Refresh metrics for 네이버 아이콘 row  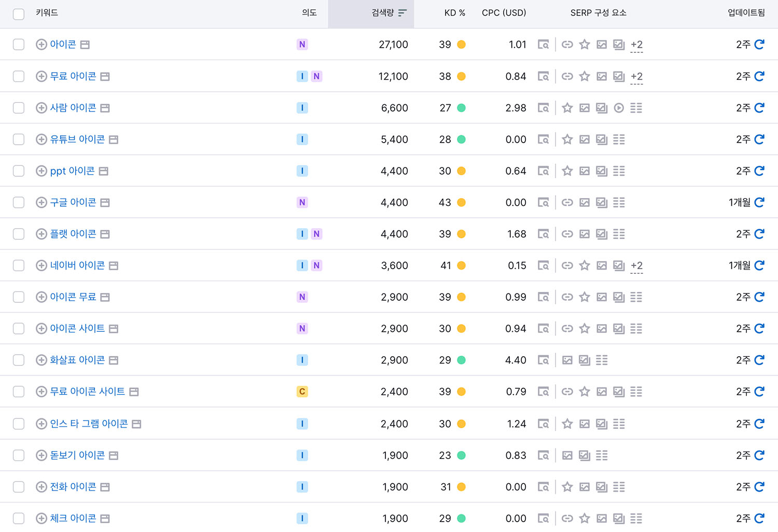[x=759, y=265]
